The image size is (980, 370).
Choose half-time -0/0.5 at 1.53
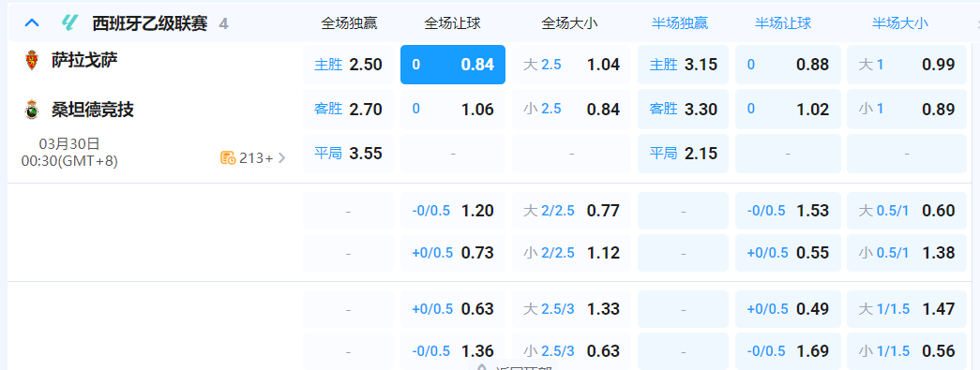click(788, 211)
